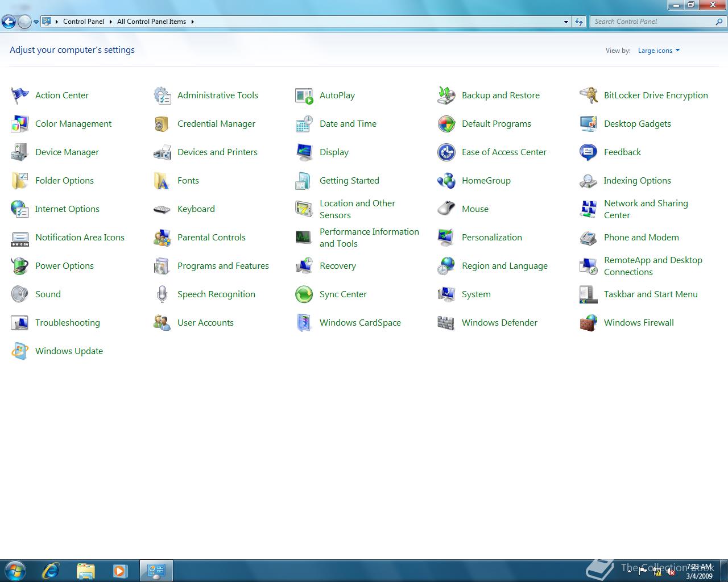Open the Backup and Restore icon
The width and height of the screenshot is (728, 582).
[x=446, y=95]
